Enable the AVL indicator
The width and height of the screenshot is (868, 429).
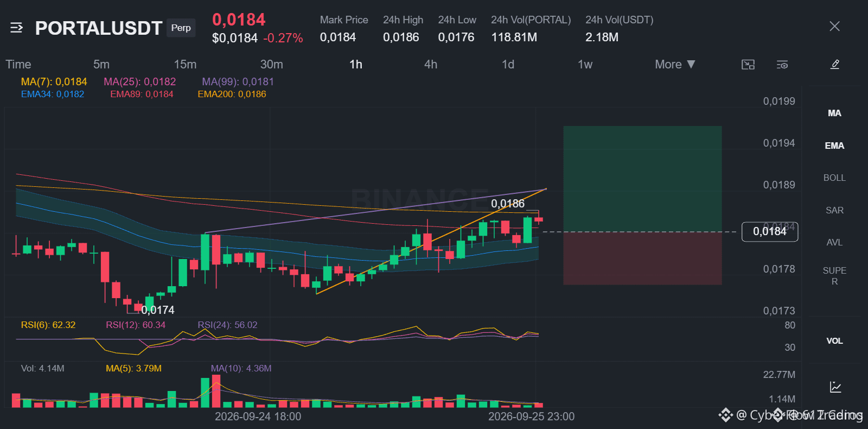pyautogui.click(x=834, y=242)
